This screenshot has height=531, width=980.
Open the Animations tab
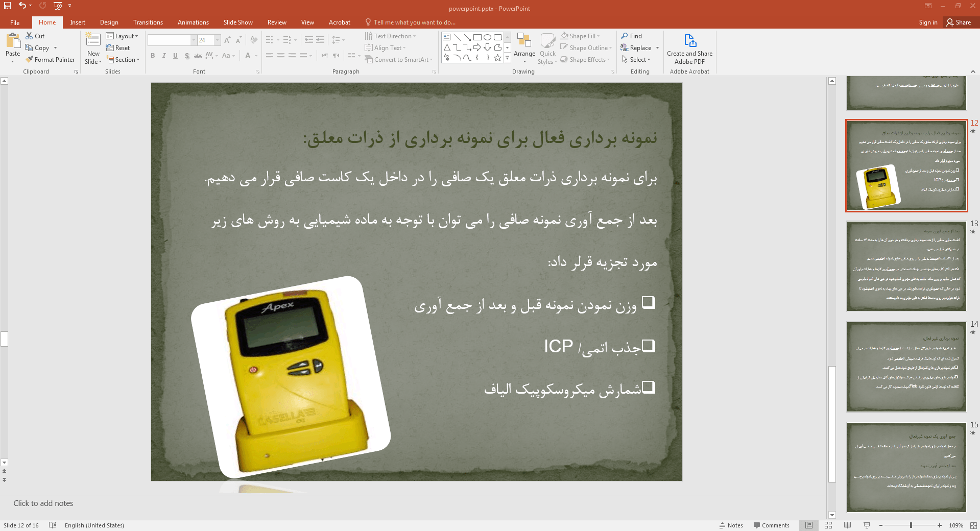[193, 22]
